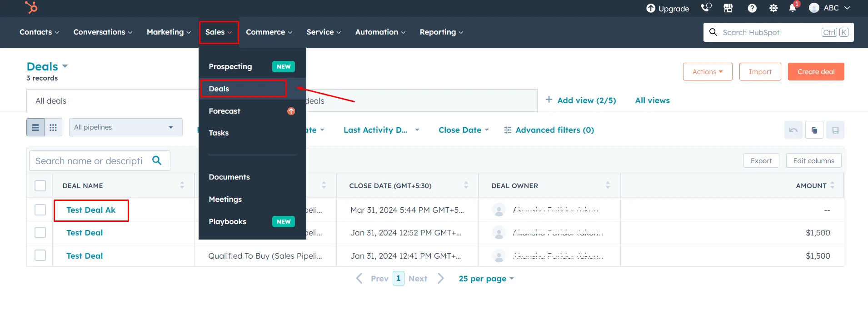Select Prospecting in Sales menu

252,66
